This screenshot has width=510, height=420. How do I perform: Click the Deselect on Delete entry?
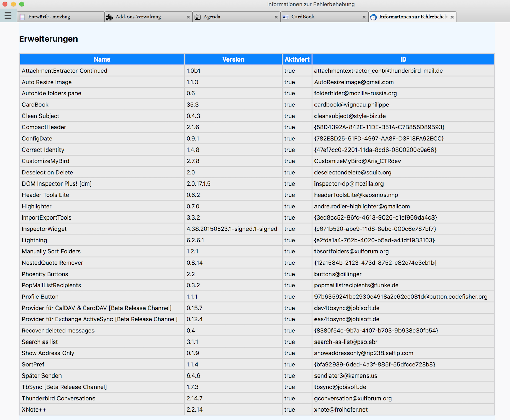(102, 172)
